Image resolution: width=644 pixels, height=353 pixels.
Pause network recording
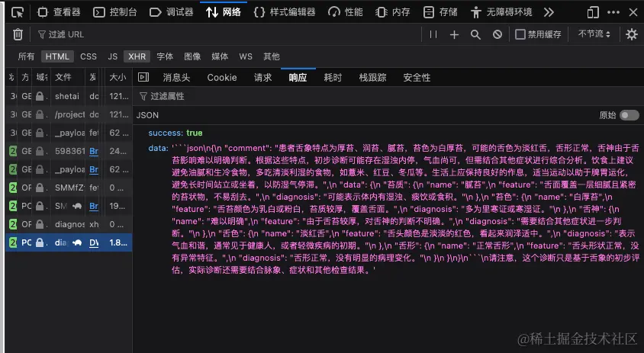433,34
